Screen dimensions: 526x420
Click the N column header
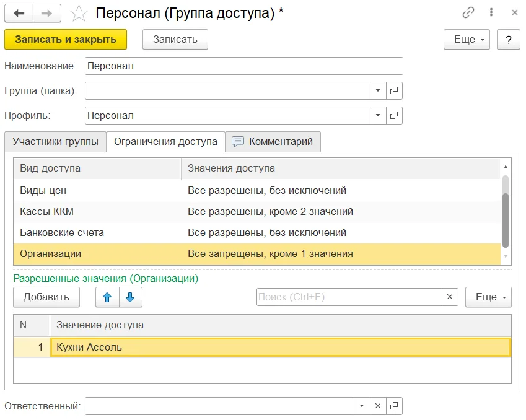coord(32,325)
